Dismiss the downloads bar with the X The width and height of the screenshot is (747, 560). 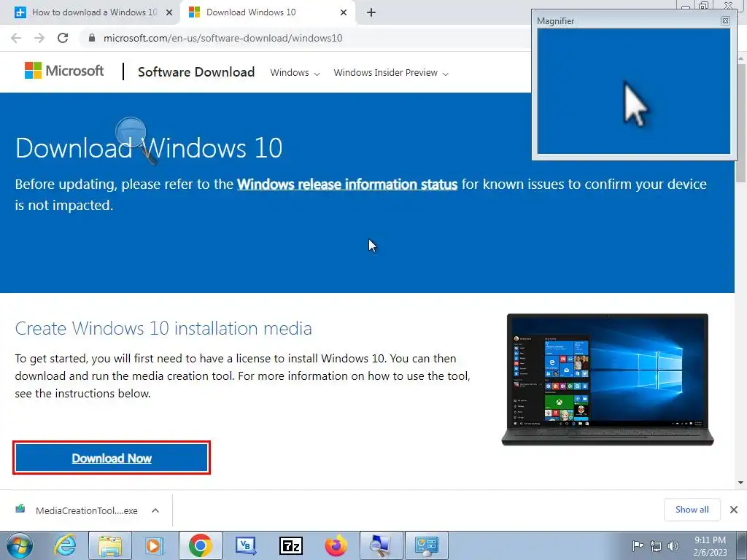point(734,510)
